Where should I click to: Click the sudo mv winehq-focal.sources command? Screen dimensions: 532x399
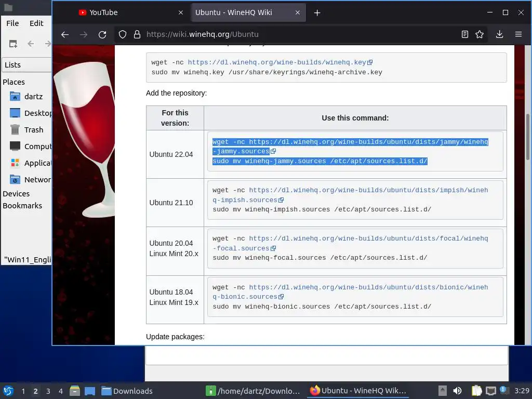[x=320, y=258]
